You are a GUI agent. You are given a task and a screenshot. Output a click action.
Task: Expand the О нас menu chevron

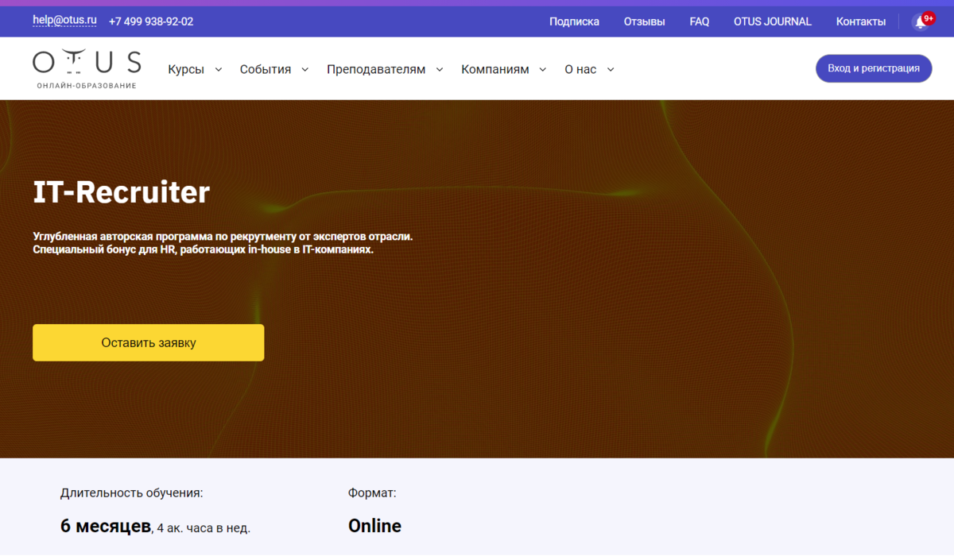tap(611, 70)
